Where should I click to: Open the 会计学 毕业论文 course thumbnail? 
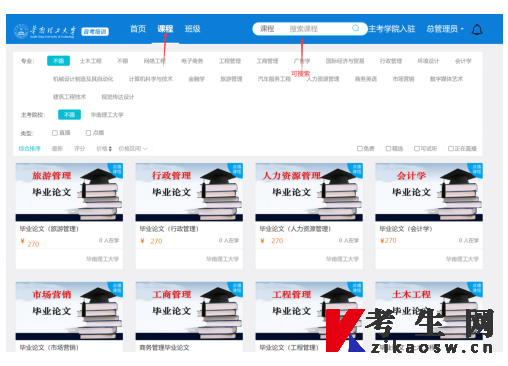click(x=429, y=192)
